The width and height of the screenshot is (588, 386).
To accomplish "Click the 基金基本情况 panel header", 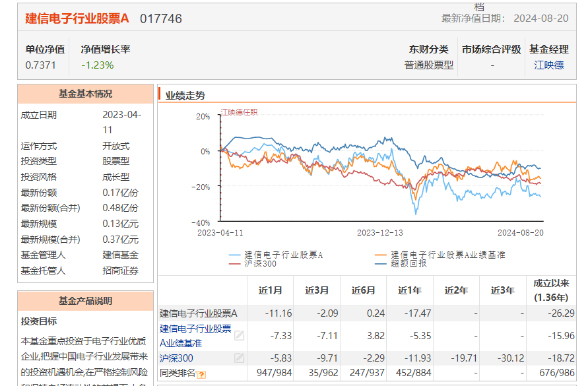I will (85, 94).
